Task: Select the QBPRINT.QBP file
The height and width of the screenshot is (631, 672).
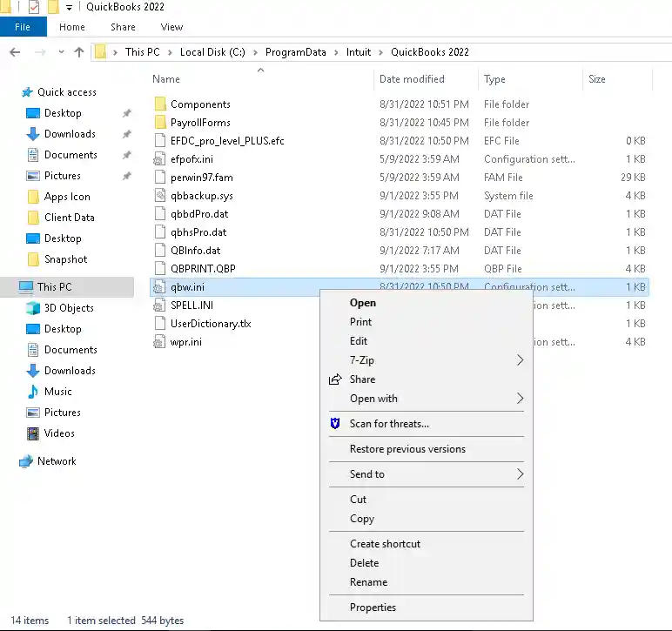Action: click(x=203, y=269)
